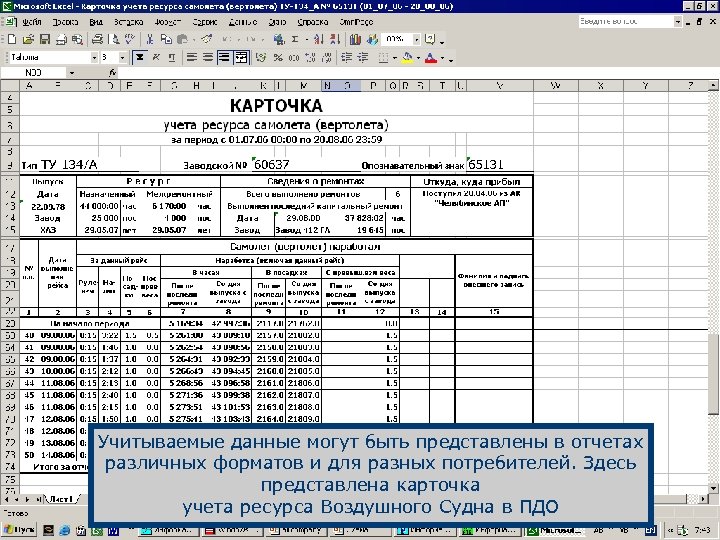Screen dimensions: 720x540
Task: Toggle Center alignment
Action: click(208, 58)
